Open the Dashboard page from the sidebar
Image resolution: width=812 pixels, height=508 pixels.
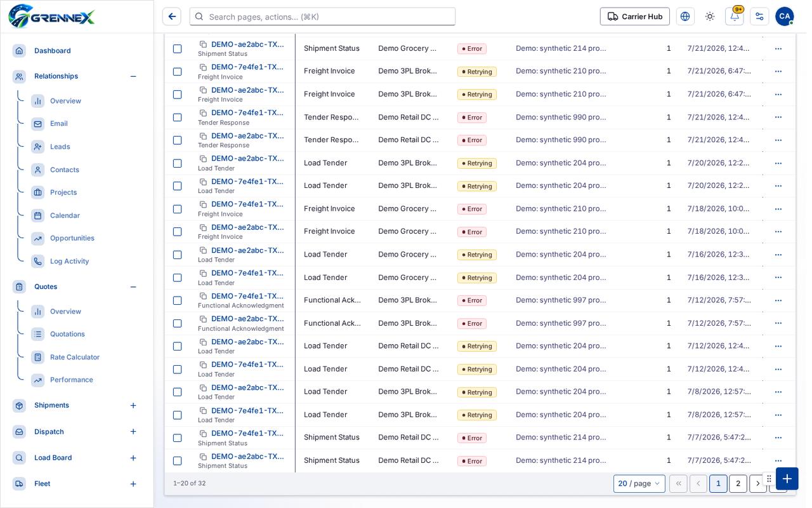click(53, 51)
